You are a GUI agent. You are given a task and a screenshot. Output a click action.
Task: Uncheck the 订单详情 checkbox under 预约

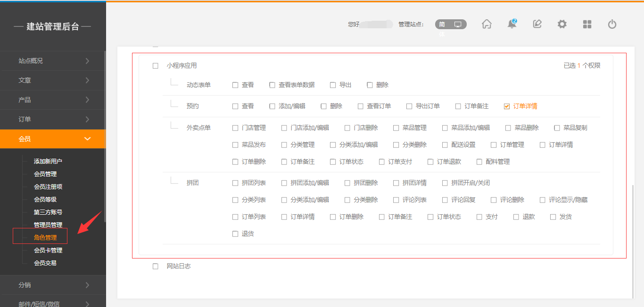(x=507, y=106)
